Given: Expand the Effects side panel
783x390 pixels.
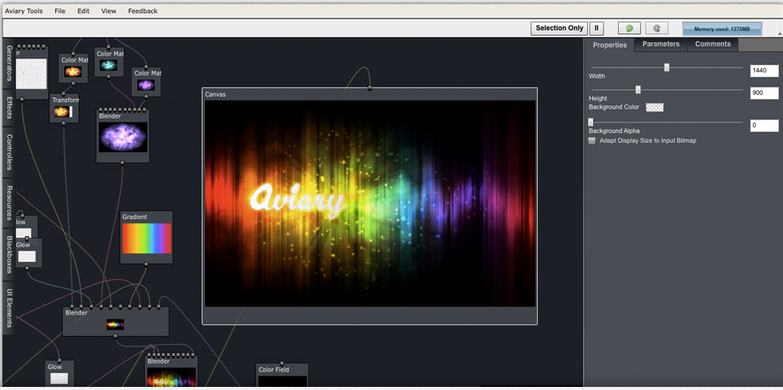Looking at the screenshot, I should (x=9, y=107).
